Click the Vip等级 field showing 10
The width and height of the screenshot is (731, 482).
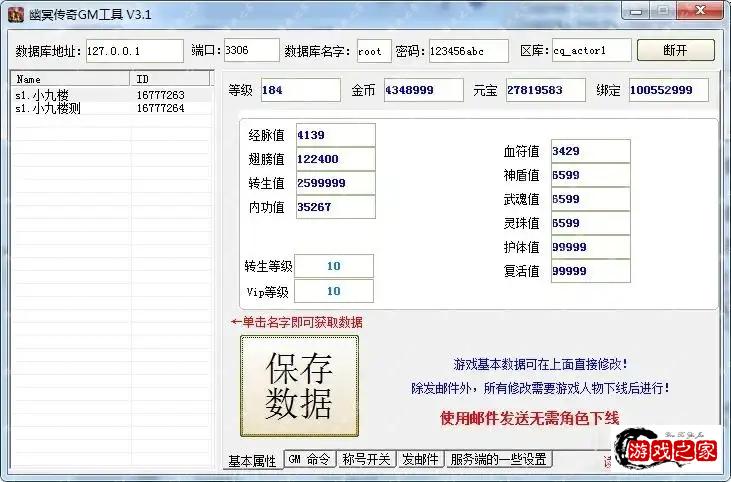tap(334, 291)
